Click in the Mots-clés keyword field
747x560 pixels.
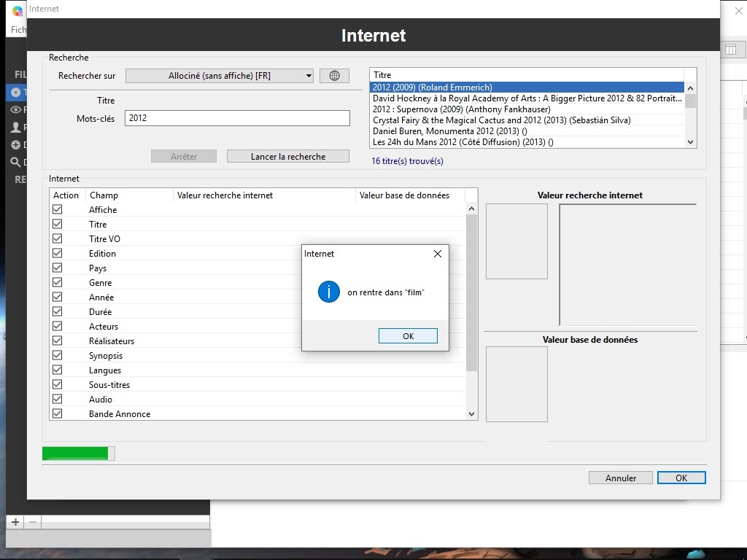pos(237,118)
